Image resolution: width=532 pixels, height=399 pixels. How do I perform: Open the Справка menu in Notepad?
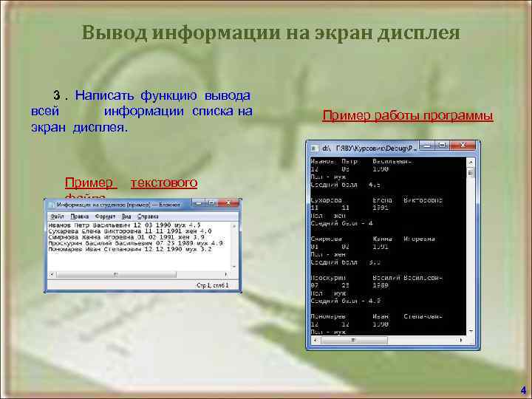[148, 216]
